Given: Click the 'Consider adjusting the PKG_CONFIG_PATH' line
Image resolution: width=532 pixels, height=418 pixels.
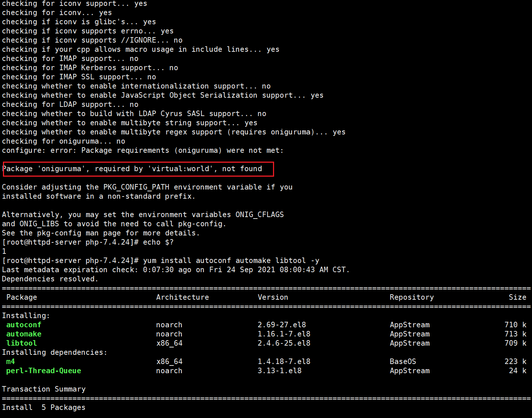Looking at the screenshot, I should (x=147, y=187).
